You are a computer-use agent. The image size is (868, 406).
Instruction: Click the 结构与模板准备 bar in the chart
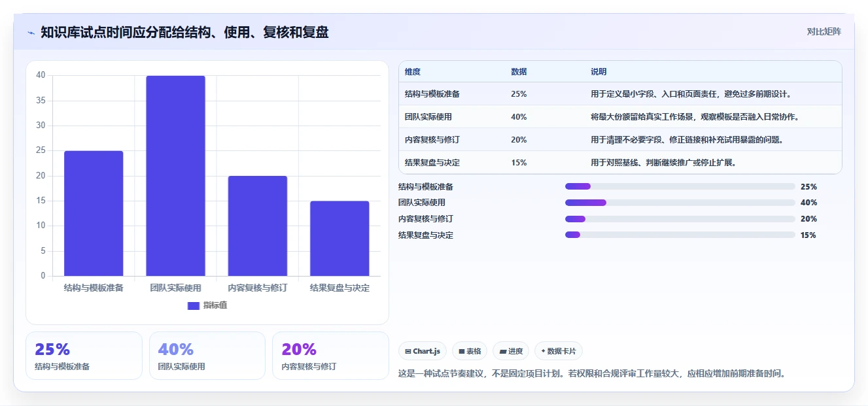point(94,214)
